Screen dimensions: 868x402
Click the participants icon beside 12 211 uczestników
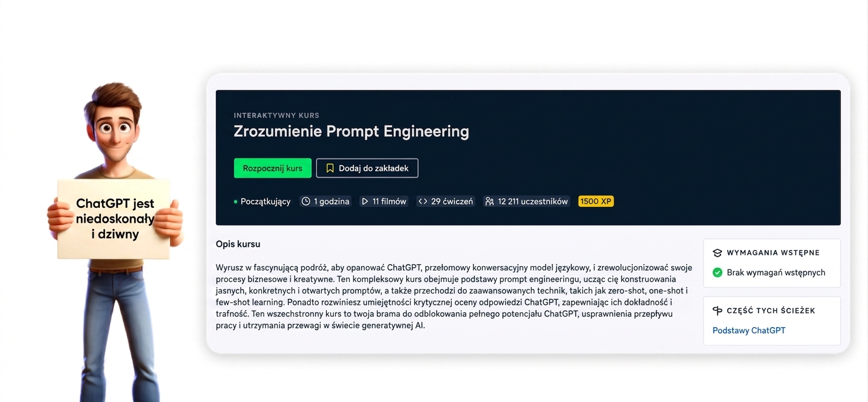pyautogui.click(x=489, y=201)
